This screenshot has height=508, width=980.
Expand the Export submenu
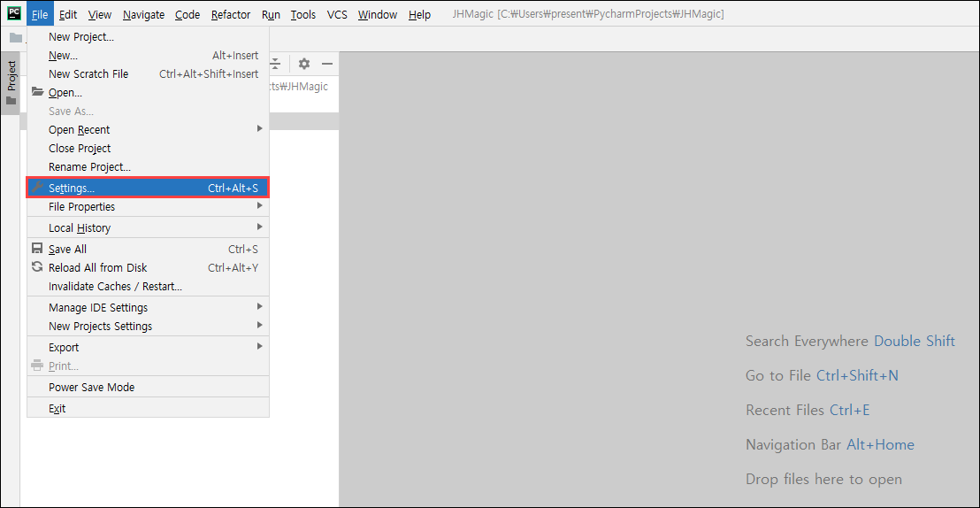[x=148, y=347]
